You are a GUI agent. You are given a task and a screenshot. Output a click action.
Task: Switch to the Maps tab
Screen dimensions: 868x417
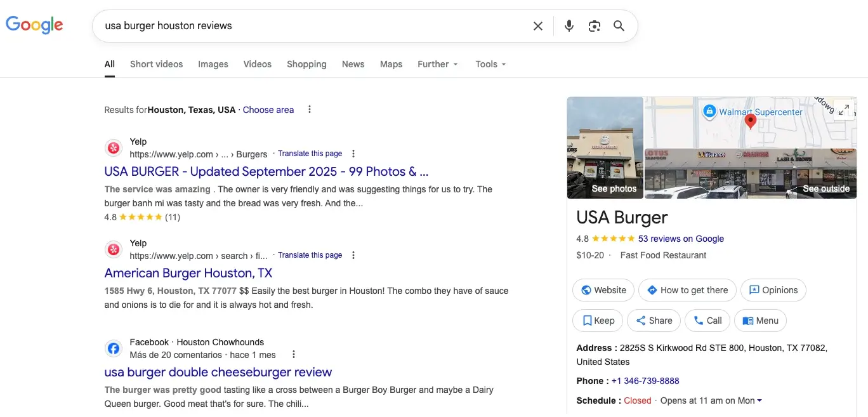pos(391,64)
